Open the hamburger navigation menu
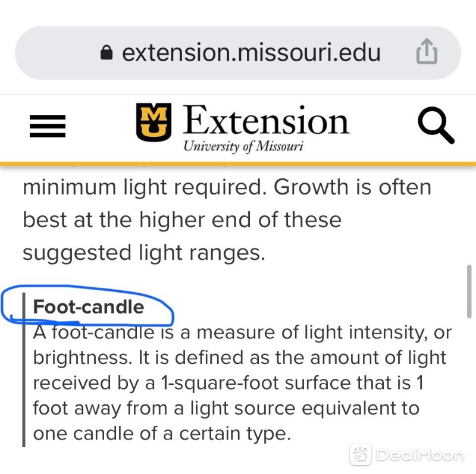 (x=48, y=126)
